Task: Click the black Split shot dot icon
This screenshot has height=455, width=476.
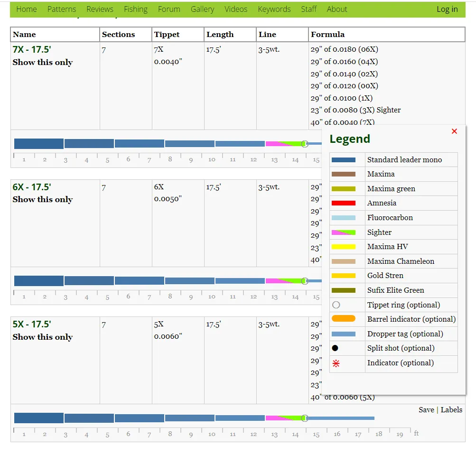Action: [x=335, y=348]
